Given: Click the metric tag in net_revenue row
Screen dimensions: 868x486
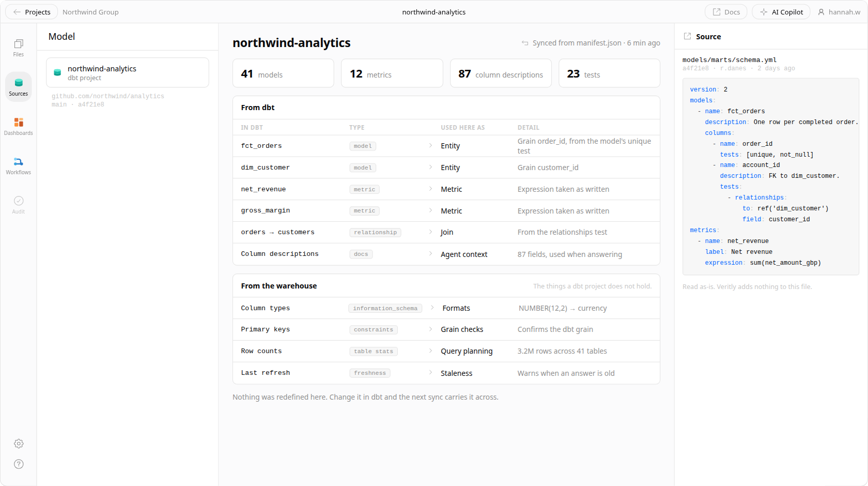Looking at the screenshot, I should coord(364,189).
